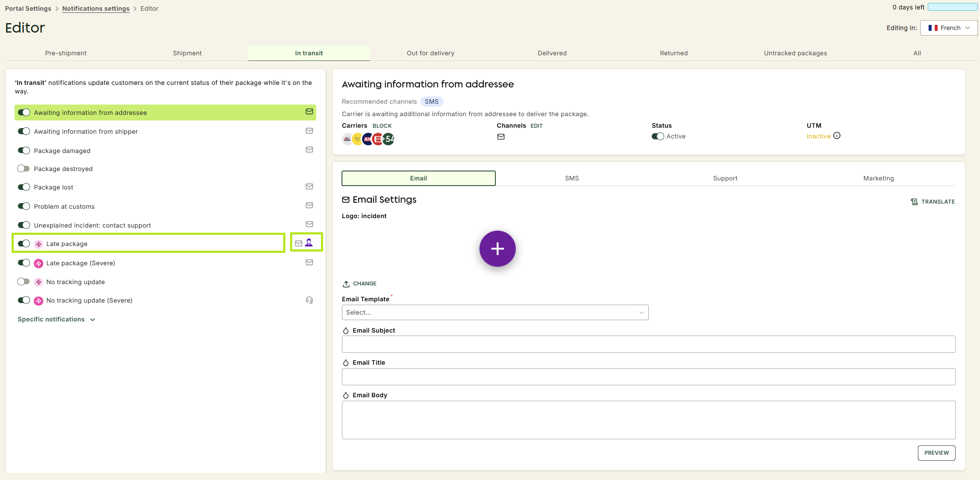Viewport: 980px width, 480px height.
Task: Toggle the Late package (Severe) switch
Action: point(24,263)
